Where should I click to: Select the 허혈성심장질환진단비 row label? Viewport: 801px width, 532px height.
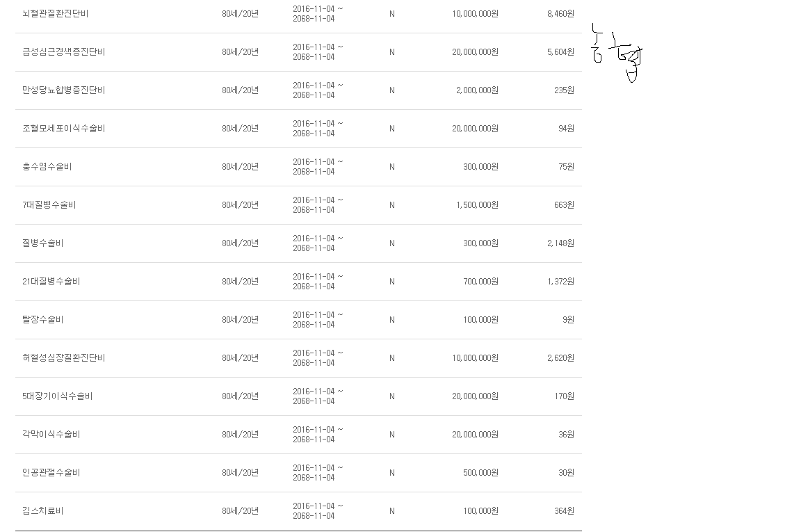pos(63,358)
